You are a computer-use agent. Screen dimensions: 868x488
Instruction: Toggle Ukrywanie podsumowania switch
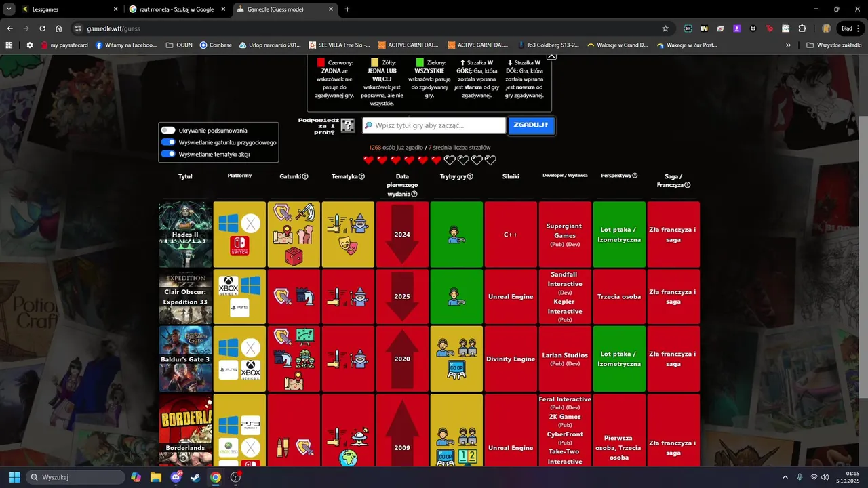168,130
